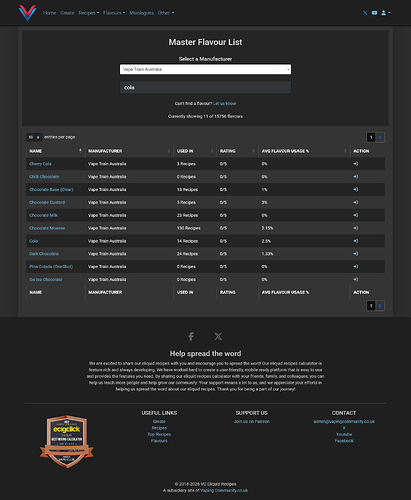Click footer Top Recipes link
Viewport: 411px width, 500px height.
point(159,434)
